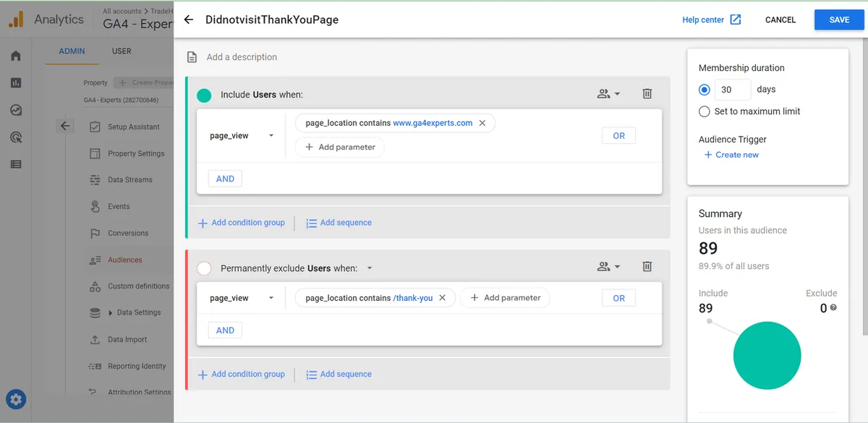868x423 pixels.
Task: Click the info icon next to Exclude count
Action: (x=833, y=308)
